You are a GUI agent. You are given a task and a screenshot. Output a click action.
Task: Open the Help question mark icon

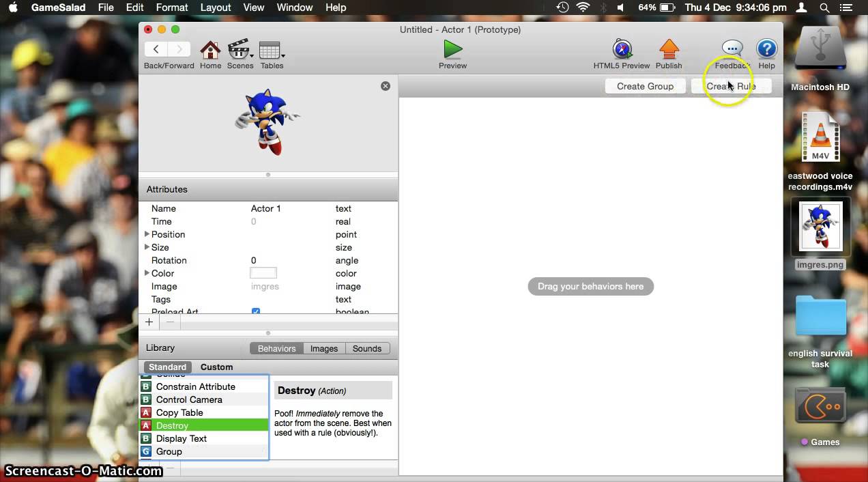pyautogui.click(x=767, y=49)
